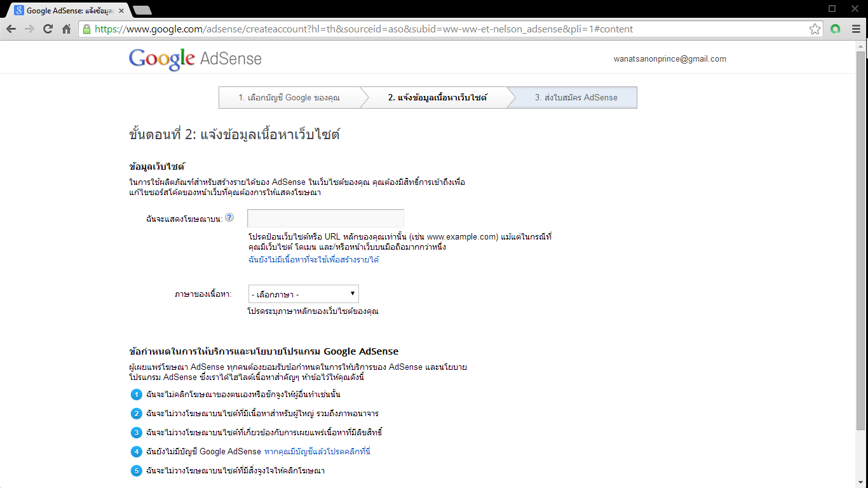Select step 3 ส่งใบสมัคร AdSense
868x488 pixels.
point(576,98)
